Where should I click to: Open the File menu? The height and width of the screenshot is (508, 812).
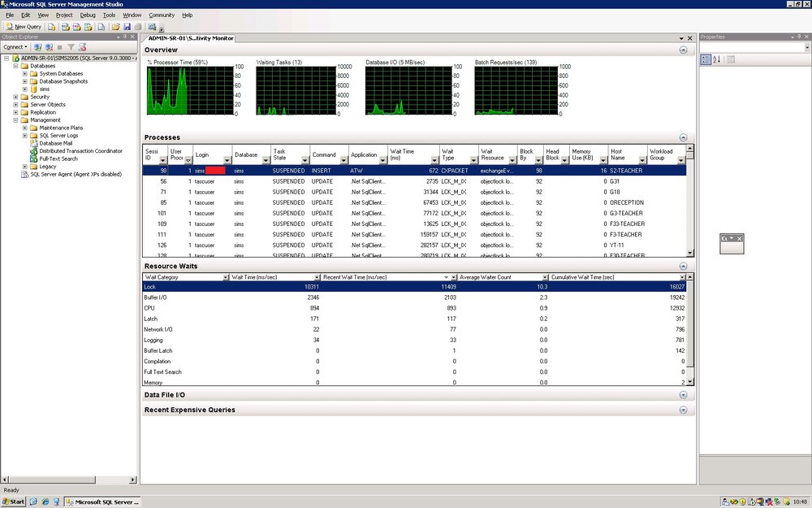9,15
